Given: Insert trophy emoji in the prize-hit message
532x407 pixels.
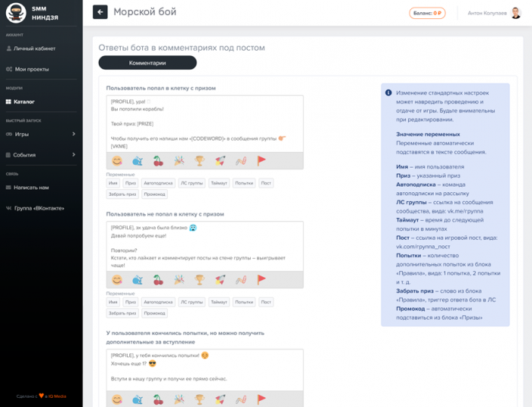Looking at the screenshot, I should (x=199, y=161).
